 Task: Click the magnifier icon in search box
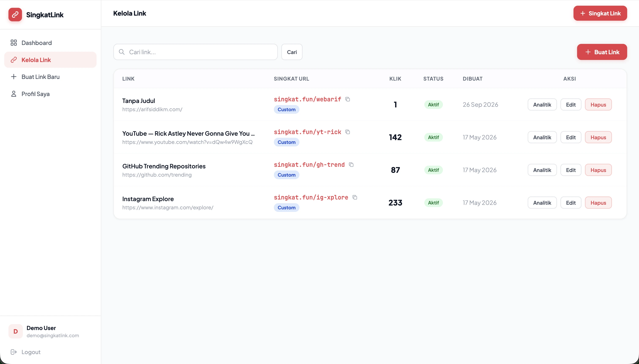pyautogui.click(x=122, y=52)
